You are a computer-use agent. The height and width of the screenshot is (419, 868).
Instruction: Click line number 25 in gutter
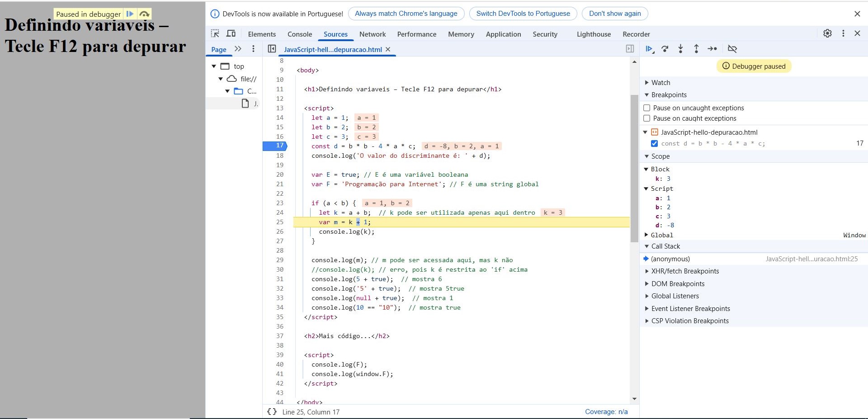tap(280, 222)
